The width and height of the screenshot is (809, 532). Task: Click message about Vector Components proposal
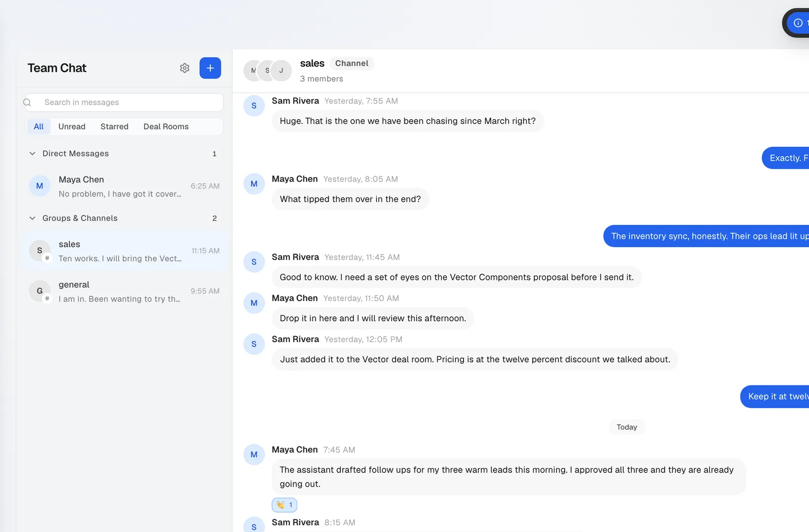coord(457,277)
